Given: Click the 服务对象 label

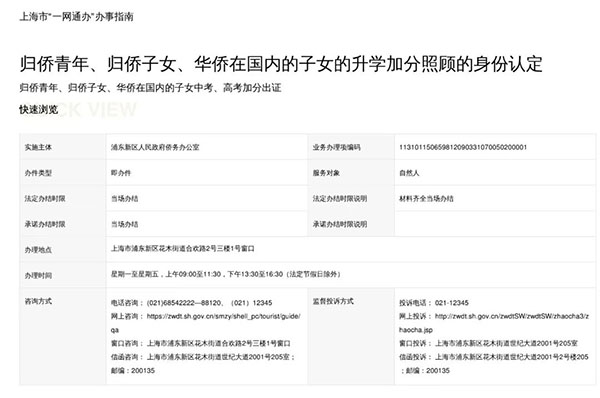Looking at the screenshot, I should (x=326, y=173).
